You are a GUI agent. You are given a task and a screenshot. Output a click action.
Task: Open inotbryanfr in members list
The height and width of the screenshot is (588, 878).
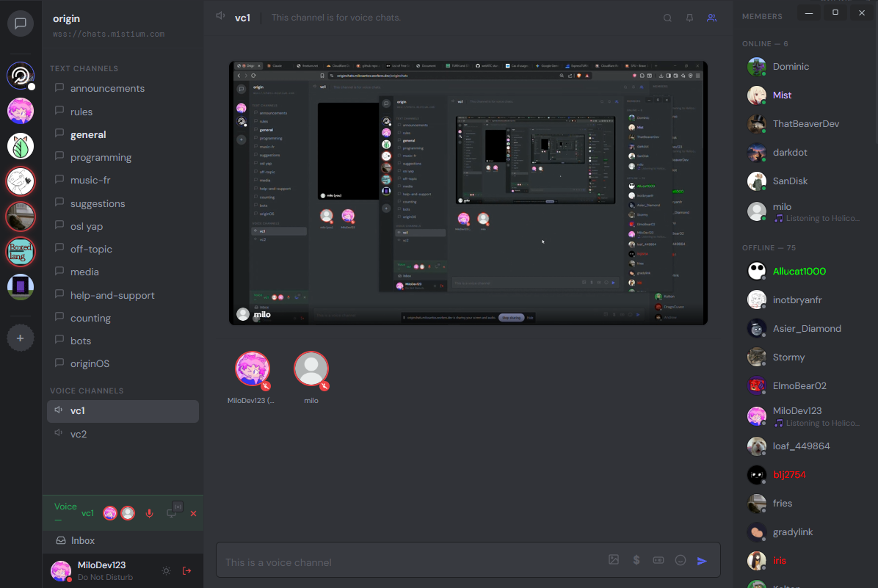[805, 300]
